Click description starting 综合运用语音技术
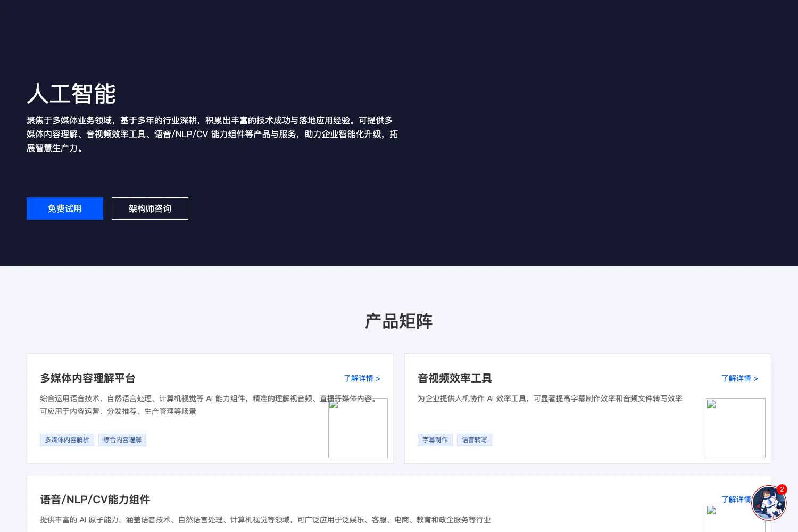This screenshot has height=532, width=798. [x=209, y=405]
